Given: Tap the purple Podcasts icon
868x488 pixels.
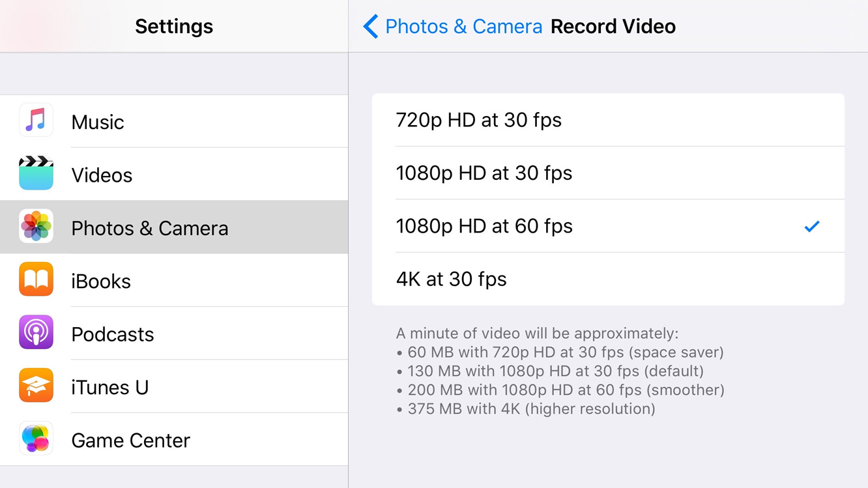Looking at the screenshot, I should tap(36, 332).
